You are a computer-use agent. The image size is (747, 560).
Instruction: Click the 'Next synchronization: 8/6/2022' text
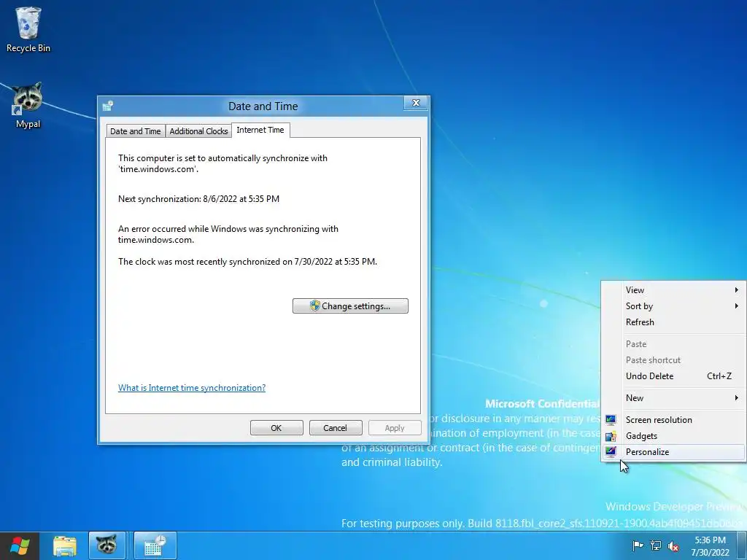tap(198, 199)
